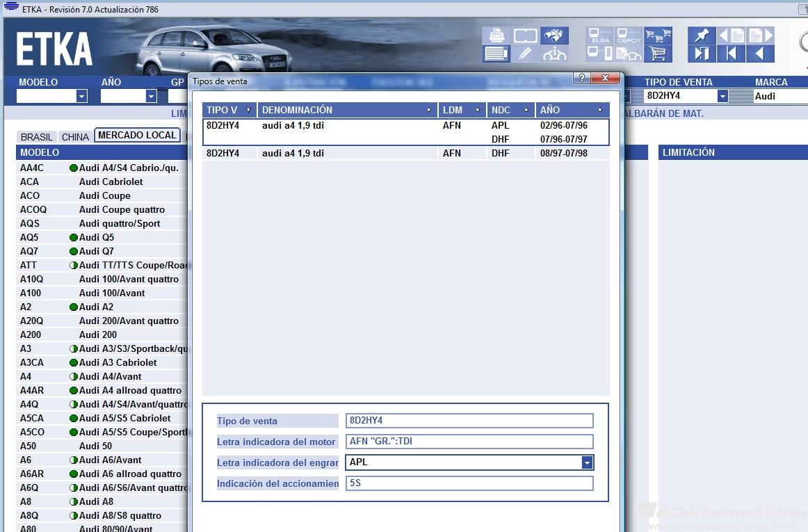This screenshot has height=532, width=808.
Task: Click the documents and car icon
Action: point(629,54)
